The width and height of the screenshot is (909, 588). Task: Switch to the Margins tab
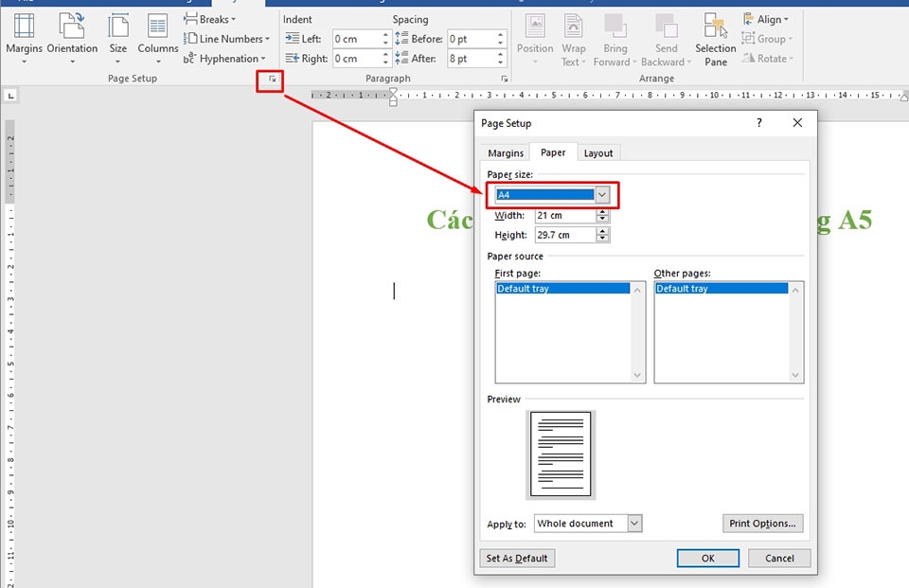click(x=506, y=153)
